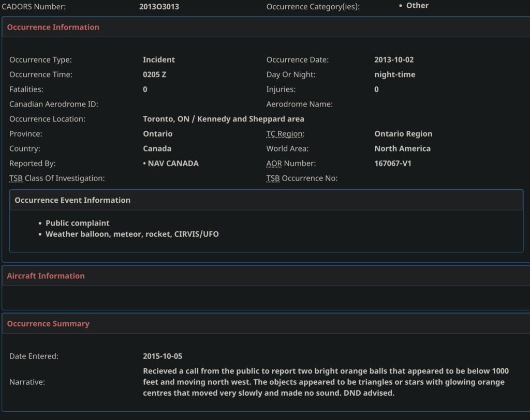
Task: Click the Ontario Region value
Action: [x=403, y=133]
